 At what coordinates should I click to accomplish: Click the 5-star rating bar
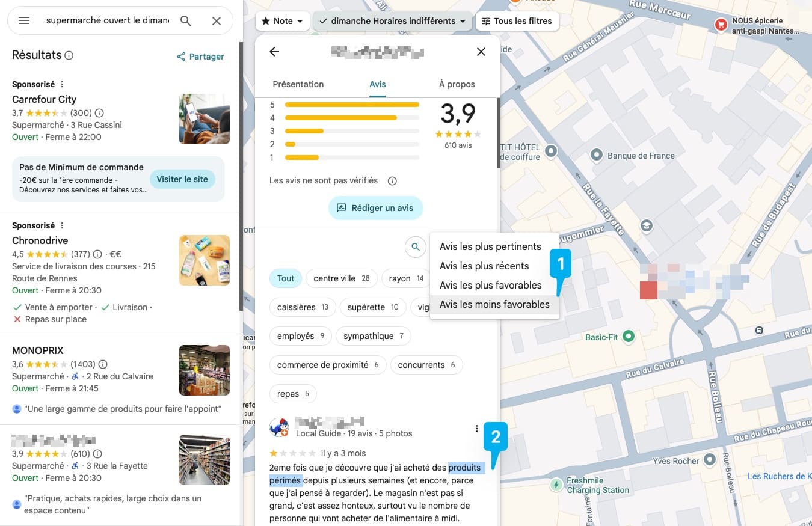[x=352, y=105]
